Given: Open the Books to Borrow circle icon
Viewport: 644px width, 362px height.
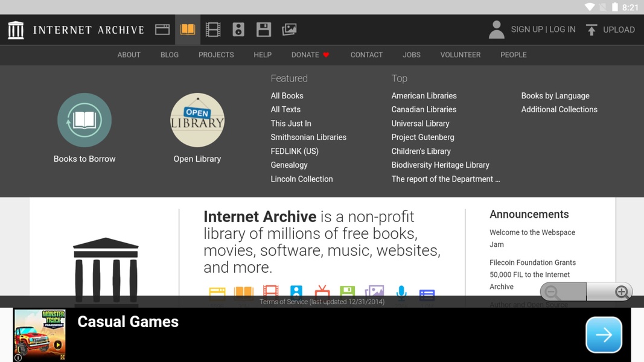Looking at the screenshot, I should (84, 120).
